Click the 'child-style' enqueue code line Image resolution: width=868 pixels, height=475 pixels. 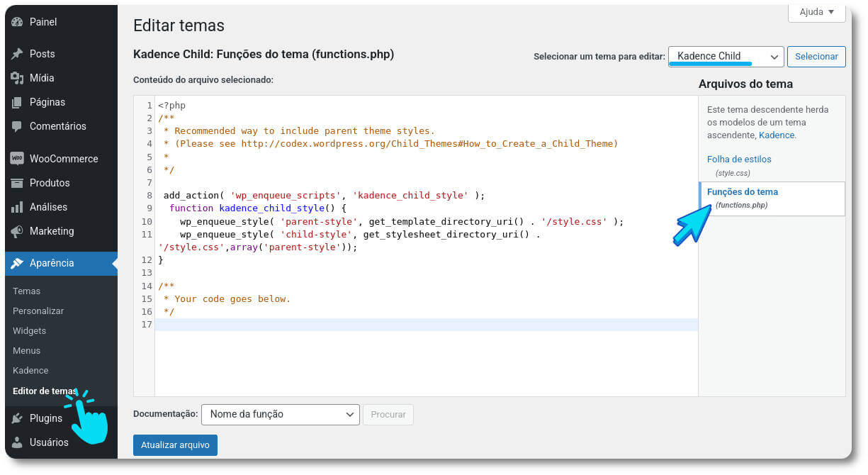[x=360, y=235]
